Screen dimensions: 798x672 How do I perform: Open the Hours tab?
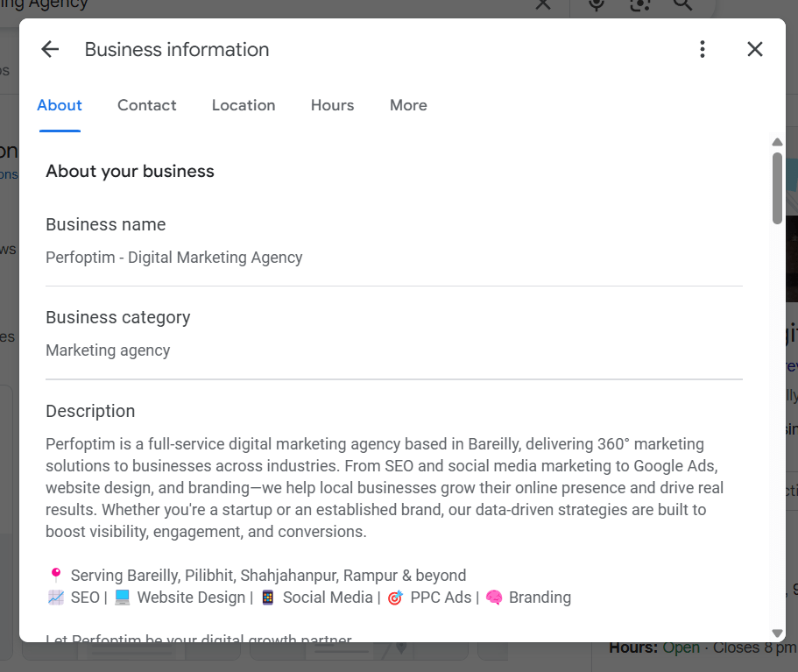(x=332, y=105)
